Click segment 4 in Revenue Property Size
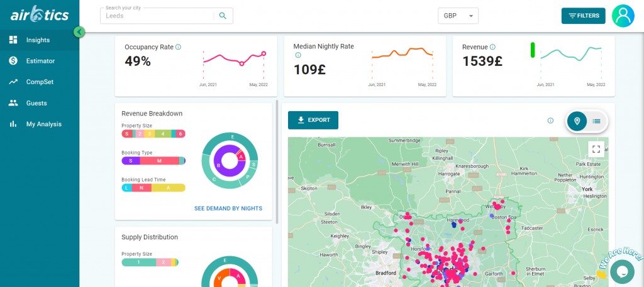 (163, 134)
